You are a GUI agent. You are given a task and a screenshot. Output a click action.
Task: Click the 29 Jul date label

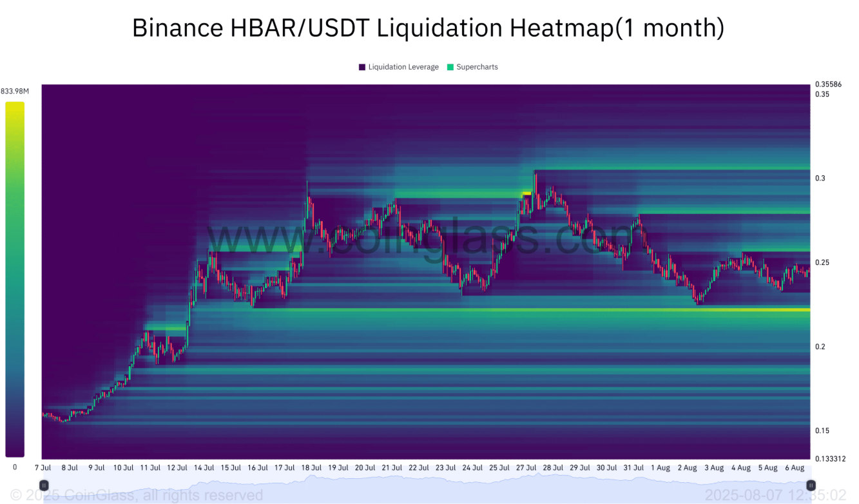click(581, 468)
